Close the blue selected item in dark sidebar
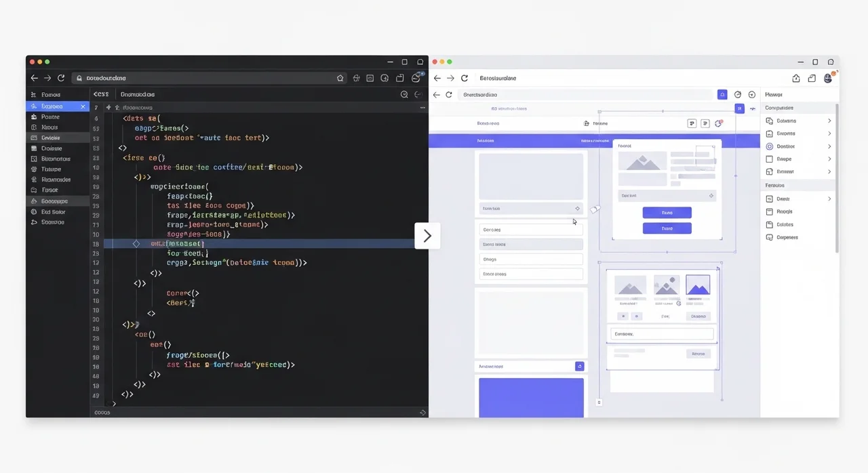This screenshot has width=868, height=473. pos(83,106)
